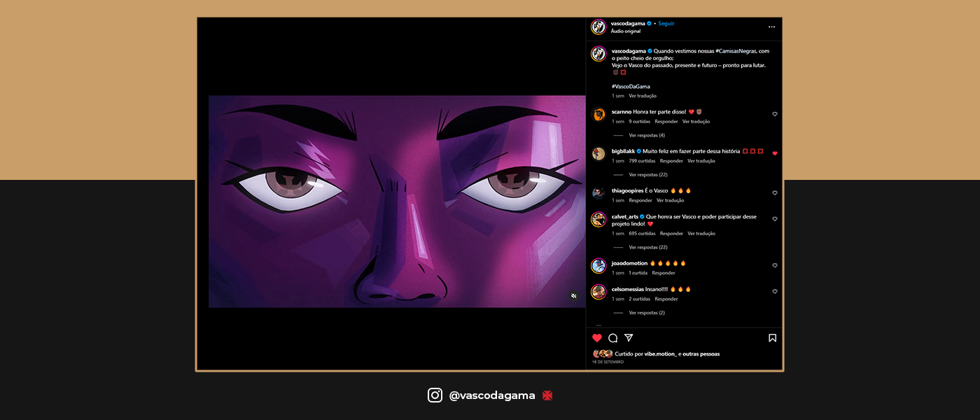Image resolution: width=980 pixels, height=420 pixels.
Task: Reply to thiagoopires's comment
Action: [640, 200]
